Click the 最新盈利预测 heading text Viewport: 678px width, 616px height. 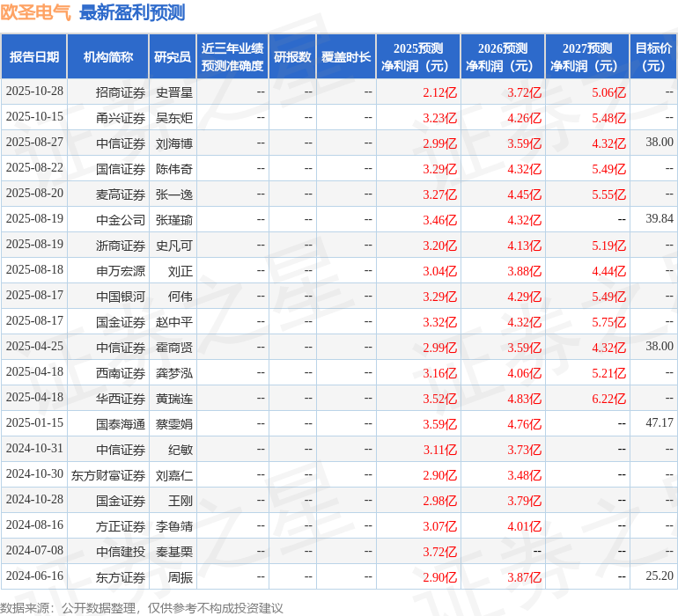[x=132, y=12]
